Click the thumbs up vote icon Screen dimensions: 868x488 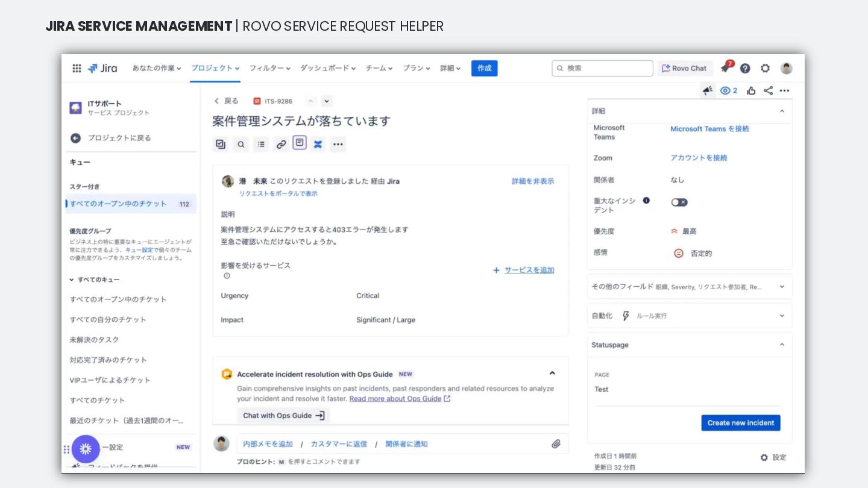pyautogui.click(x=751, y=90)
